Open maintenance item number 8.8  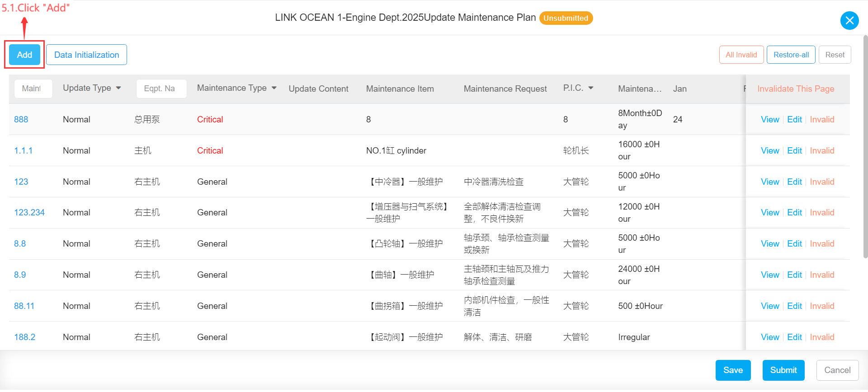pos(20,244)
